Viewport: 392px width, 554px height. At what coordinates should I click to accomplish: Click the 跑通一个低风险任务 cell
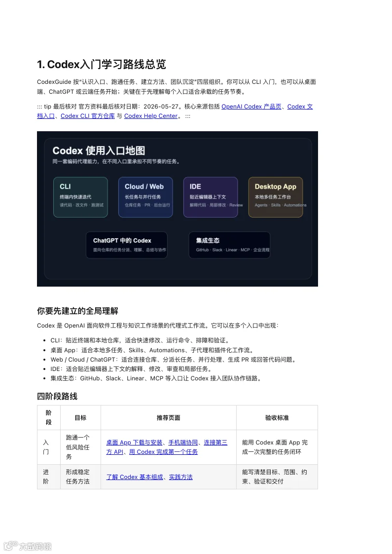click(x=80, y=447)
